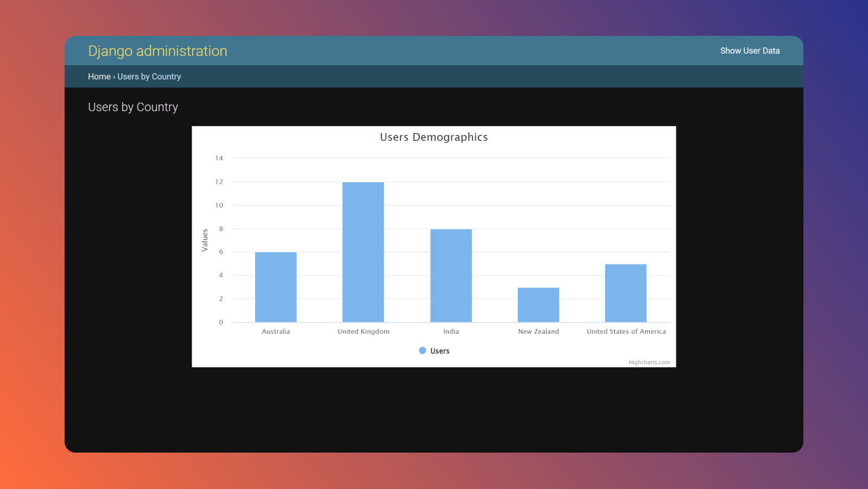Click the 4 y-axis tick label
Viewport: 868px width, 489px height.
point(221,275)
